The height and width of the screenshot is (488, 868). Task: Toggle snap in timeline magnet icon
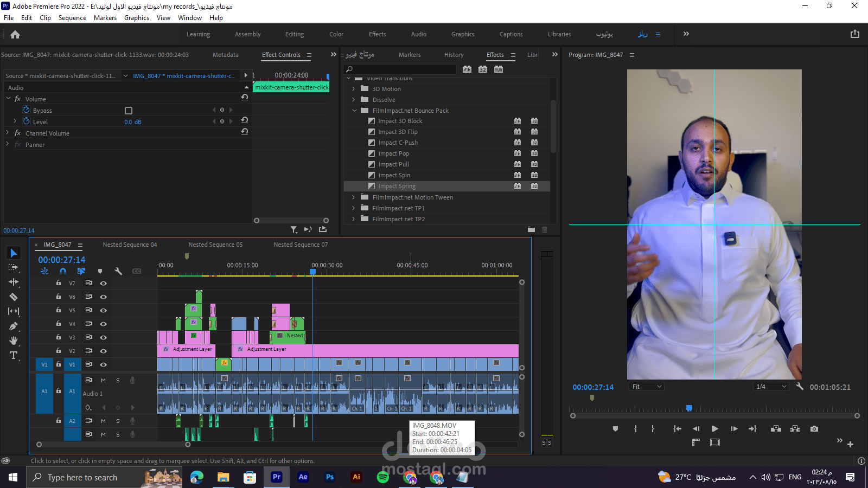[63, 271]
